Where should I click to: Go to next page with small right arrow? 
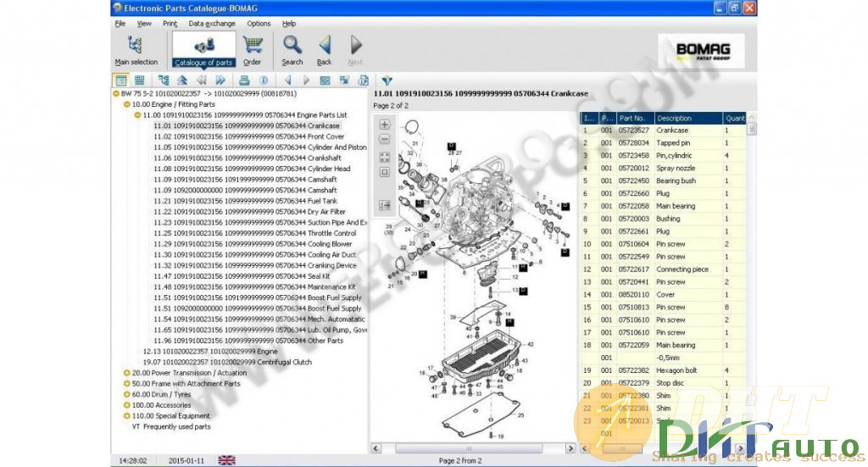306,81
